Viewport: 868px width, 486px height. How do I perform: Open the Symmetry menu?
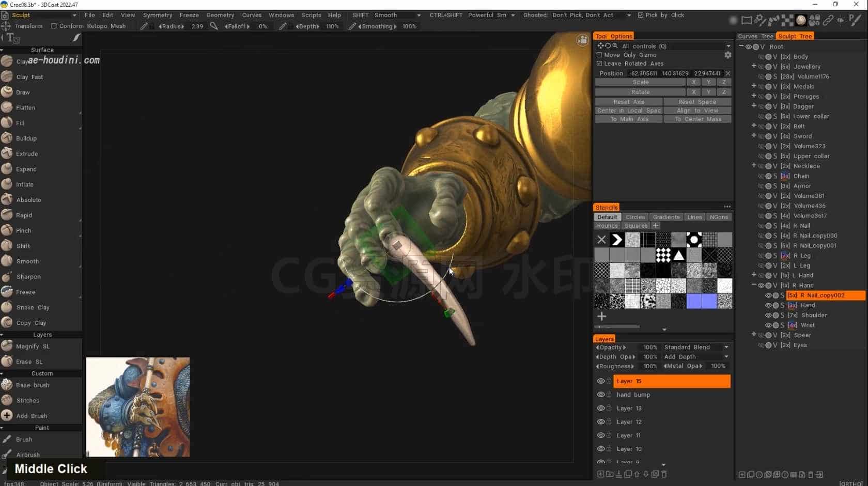[x=158, y=15]
